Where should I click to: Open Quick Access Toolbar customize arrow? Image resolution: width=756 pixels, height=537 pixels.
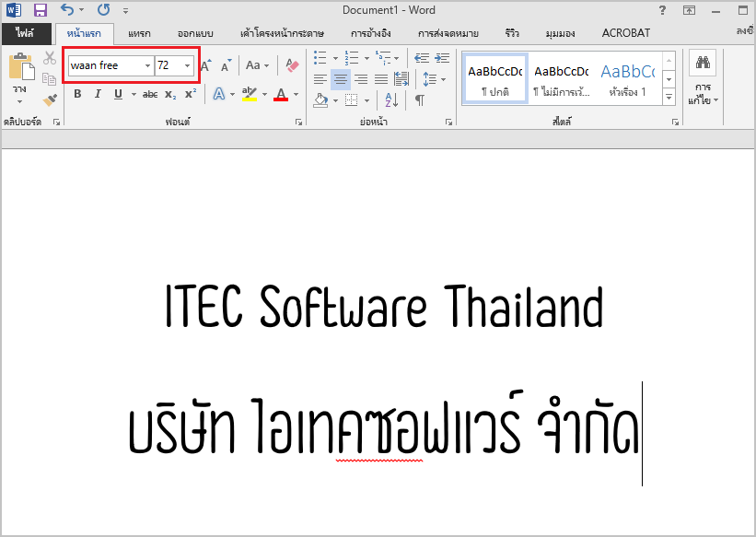[125, 11]
